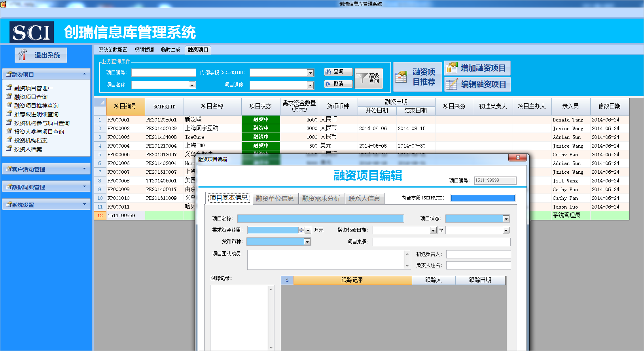Open the 融资起始日期 start date dropdown

pos(433,230)
